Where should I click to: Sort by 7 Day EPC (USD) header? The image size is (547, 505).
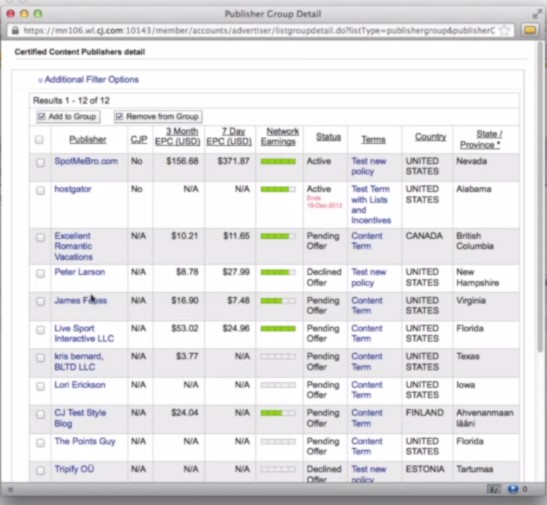point(229,137)
